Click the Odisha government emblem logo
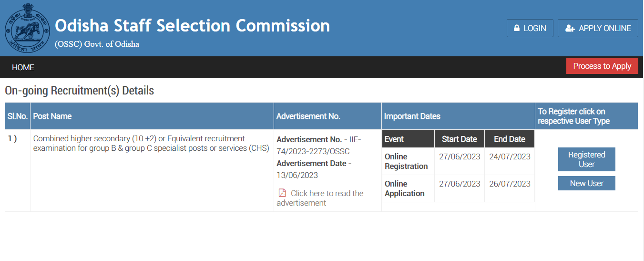Image resolution: width=644 pixels, height=261 pixels. (27, 28)
